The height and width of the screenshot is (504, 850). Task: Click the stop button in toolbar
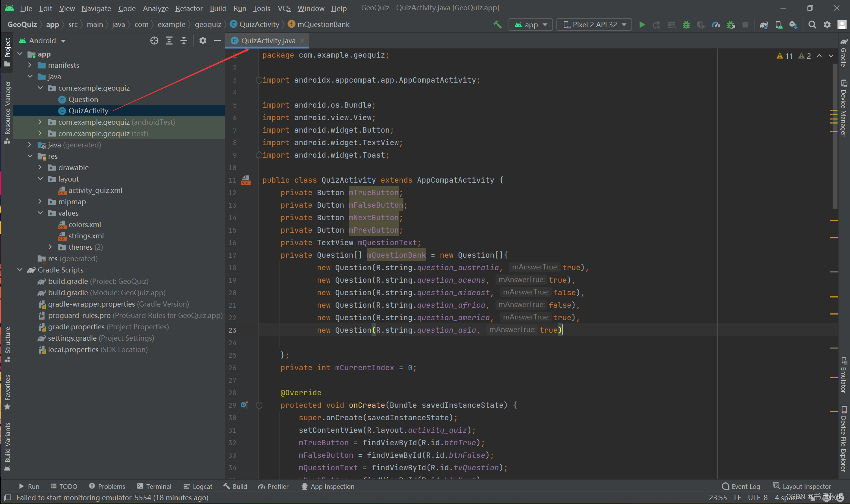[745, 25]
